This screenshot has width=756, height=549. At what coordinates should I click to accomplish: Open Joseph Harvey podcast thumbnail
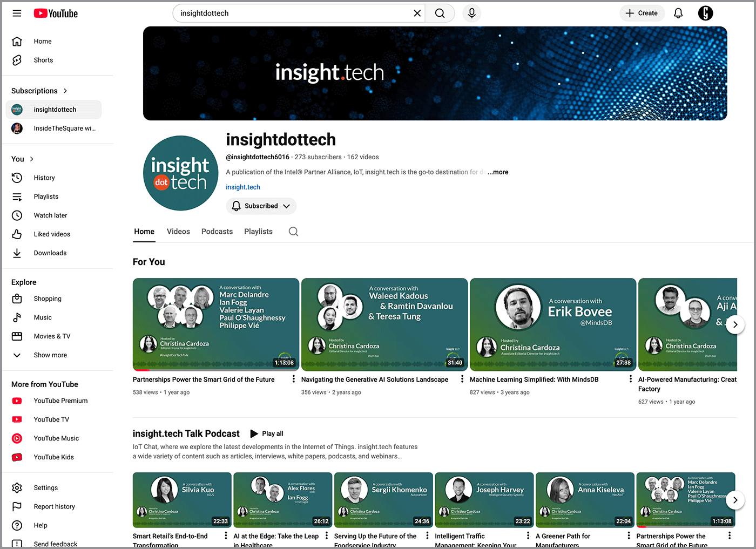[484, 500]
